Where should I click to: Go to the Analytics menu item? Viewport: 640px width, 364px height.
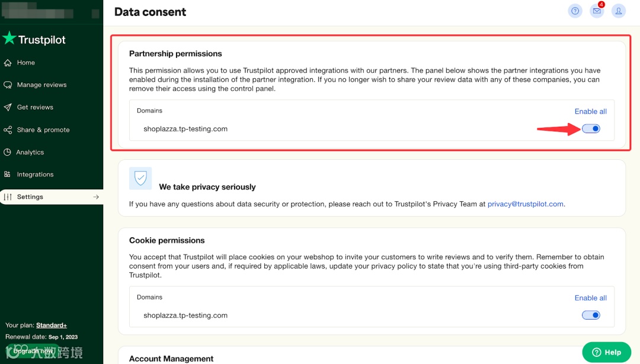click(x=30, y=153)
